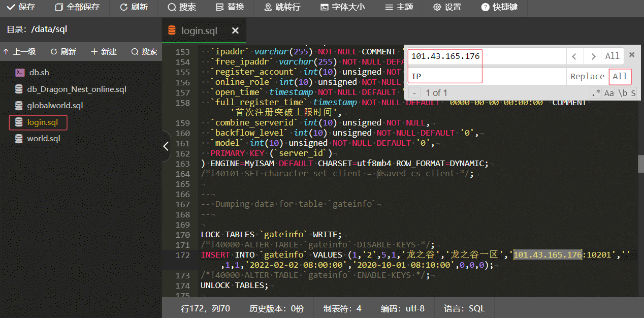Go up one directory level (上一级)
Viewport: 644px width, 318px height.
(19, 52)
